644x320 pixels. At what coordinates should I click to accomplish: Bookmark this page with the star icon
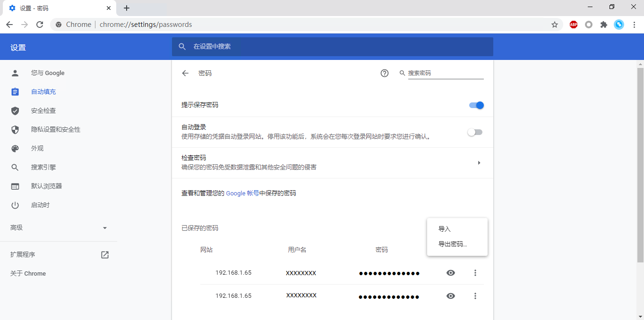(x=555, y=25)
